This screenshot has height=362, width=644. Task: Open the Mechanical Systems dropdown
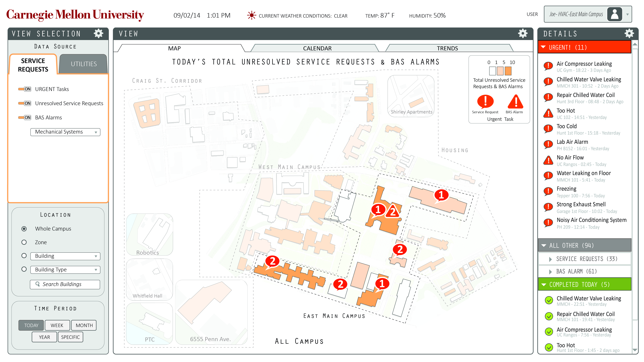65,132
